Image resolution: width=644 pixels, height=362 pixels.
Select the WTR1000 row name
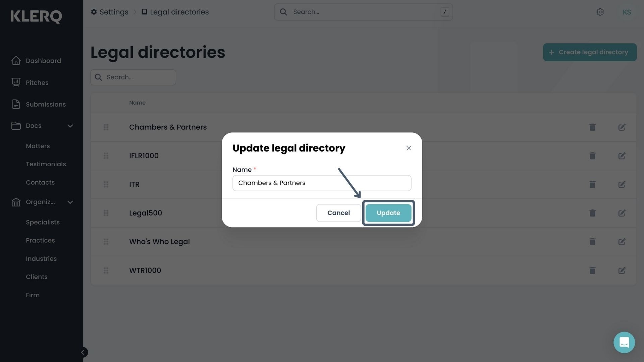[145, 270]
